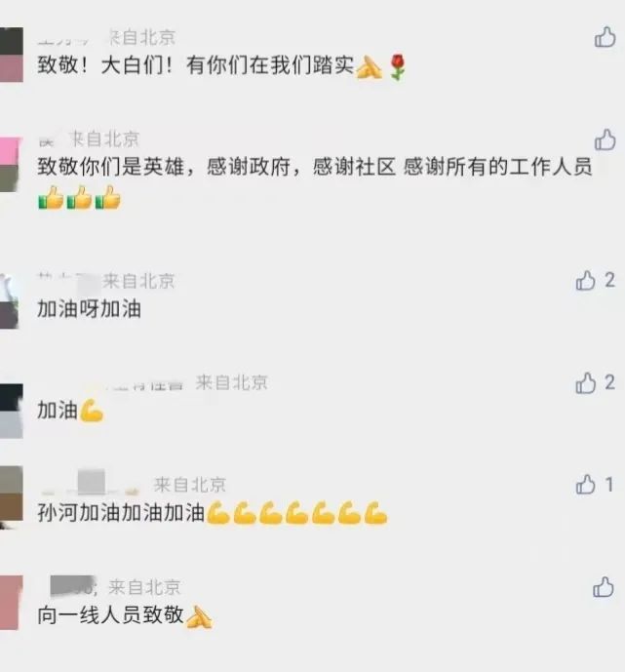
Task: Tap 来自北京 label above 加油呀加油
Action: [138, 281]
